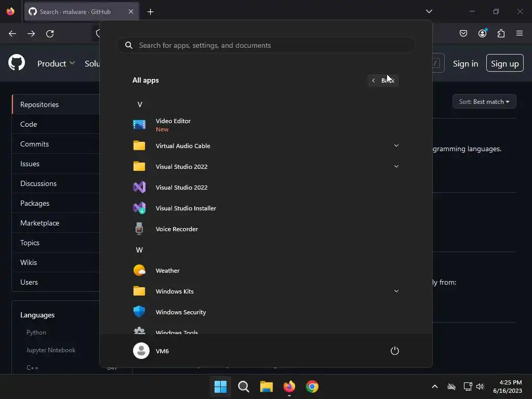532x399 pixels.
Task: Open Google Chrome from taskbar
Action: click(312, 387)
